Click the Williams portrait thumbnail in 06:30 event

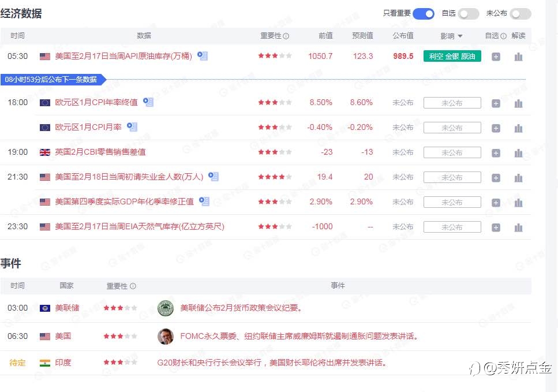166,337
